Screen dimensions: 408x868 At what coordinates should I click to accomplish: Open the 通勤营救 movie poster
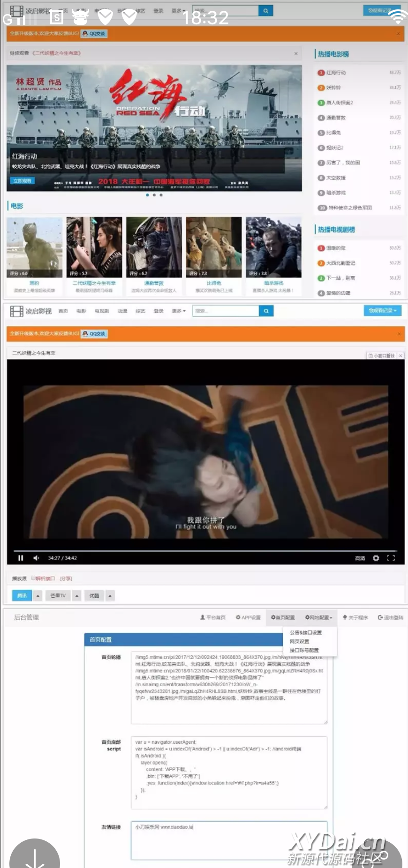pos(154,247)
